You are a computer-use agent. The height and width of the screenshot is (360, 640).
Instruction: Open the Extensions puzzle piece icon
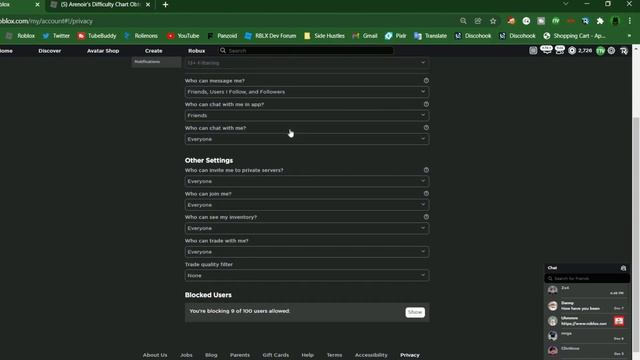point(600,21)
